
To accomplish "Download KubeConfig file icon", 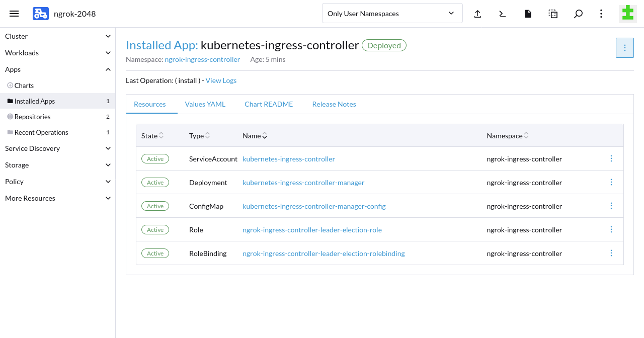I will tap(528, 14).
